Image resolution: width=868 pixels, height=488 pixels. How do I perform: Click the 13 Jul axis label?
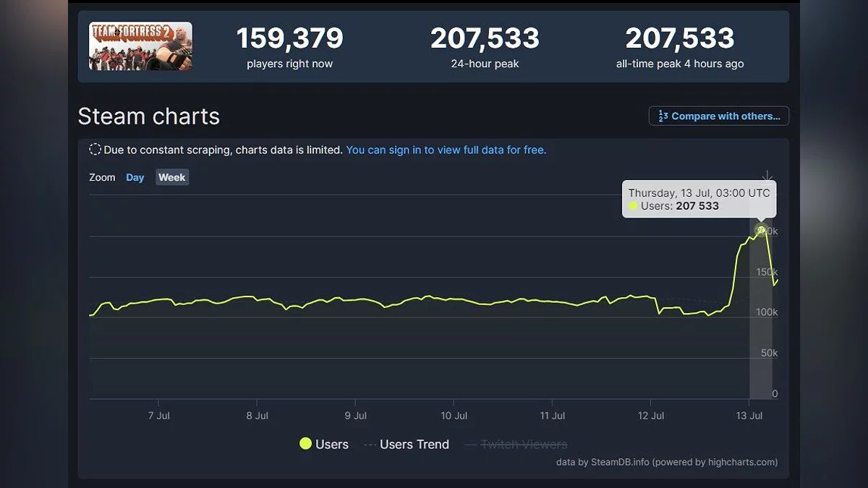point(749,416)
